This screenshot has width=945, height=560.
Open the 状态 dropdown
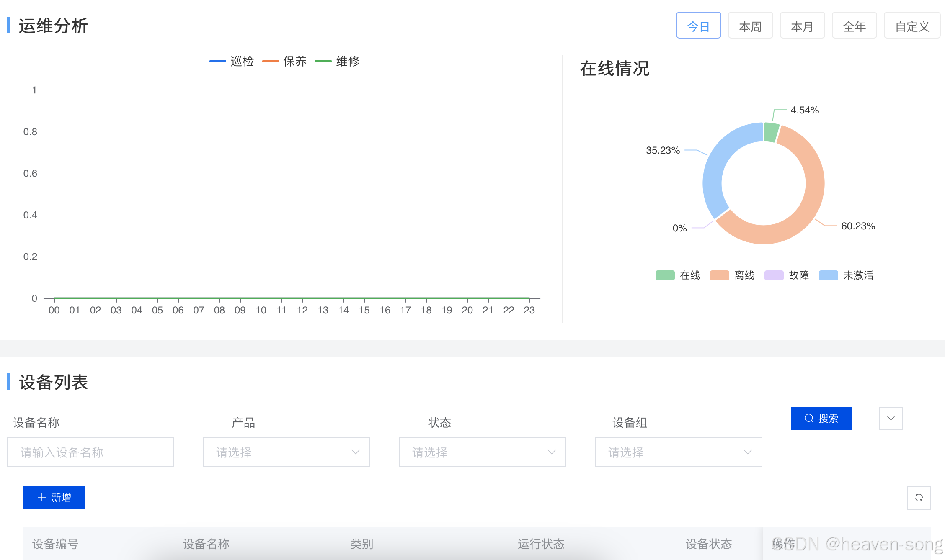(x=482, y=452)
